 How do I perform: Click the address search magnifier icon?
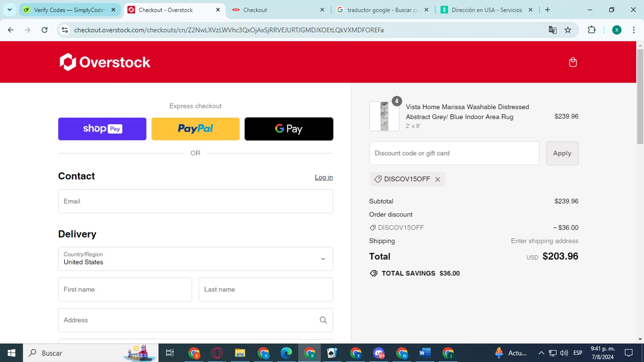(323, 320)
